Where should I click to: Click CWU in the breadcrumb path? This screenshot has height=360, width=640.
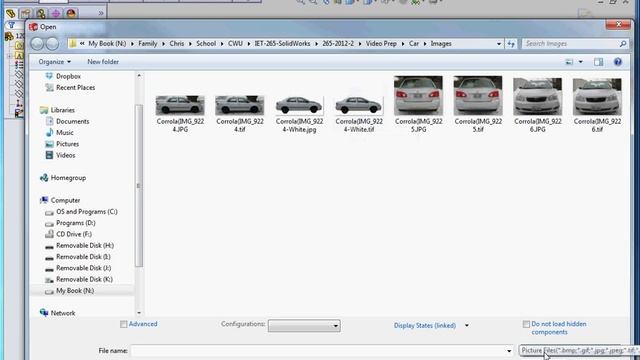(x=235, y=44)
